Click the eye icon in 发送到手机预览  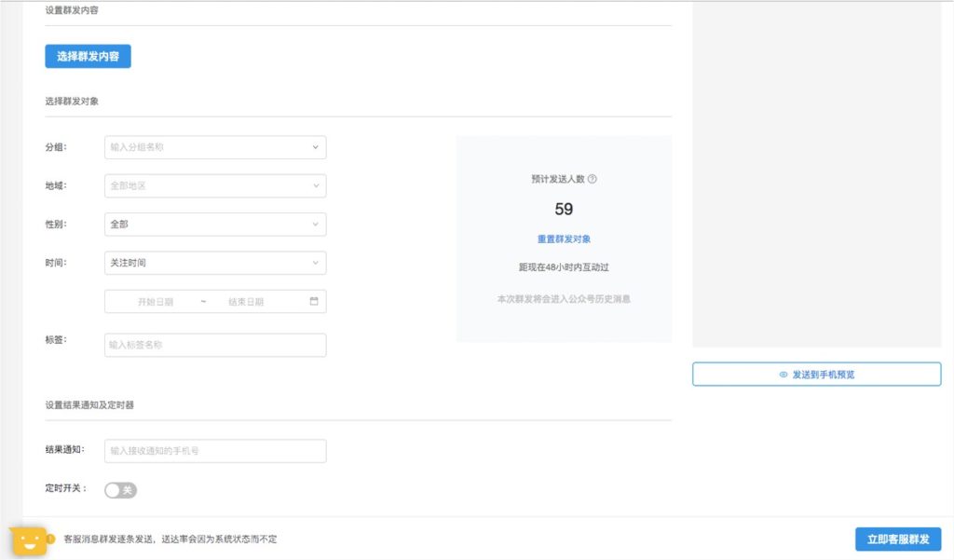tap(784, 375)
